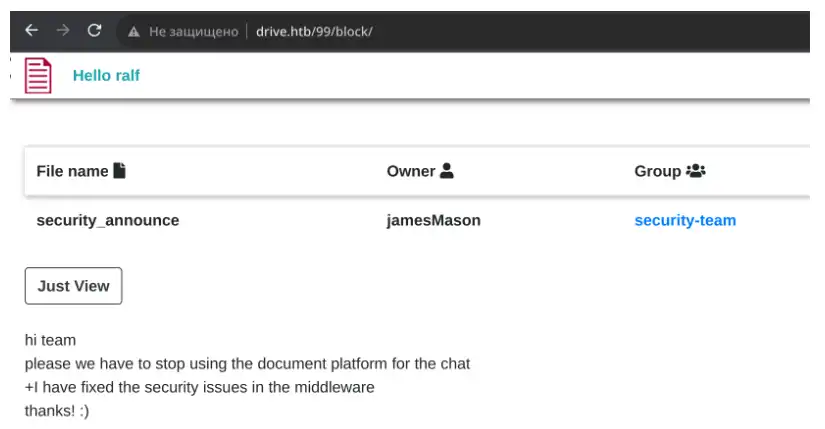Click the file icon beside File name
Image resolution: width=825 pixels, height=429 pixels.
119,170
